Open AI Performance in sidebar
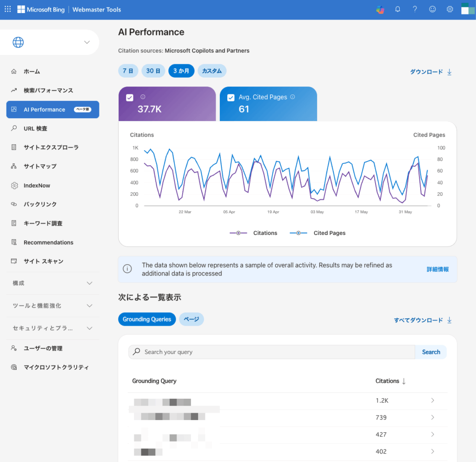The image size is (476, 462). (53, 109)
